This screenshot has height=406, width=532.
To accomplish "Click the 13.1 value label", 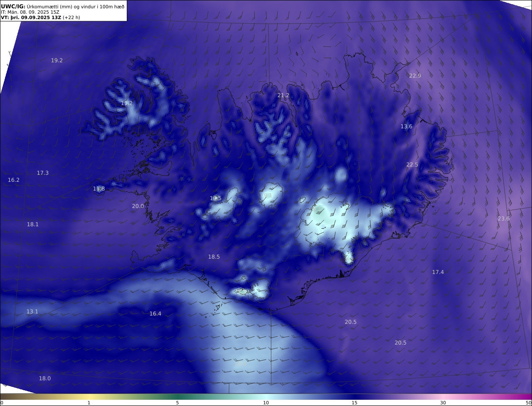I will (32, 312).
